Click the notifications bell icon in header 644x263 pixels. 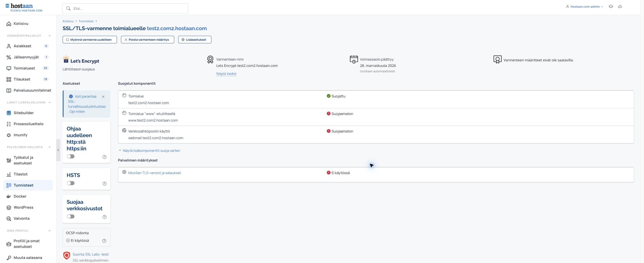point(611,7)
